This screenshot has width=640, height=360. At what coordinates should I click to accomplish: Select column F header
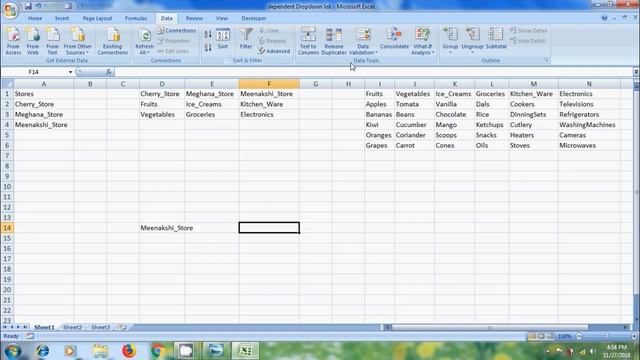click(269, 84)
